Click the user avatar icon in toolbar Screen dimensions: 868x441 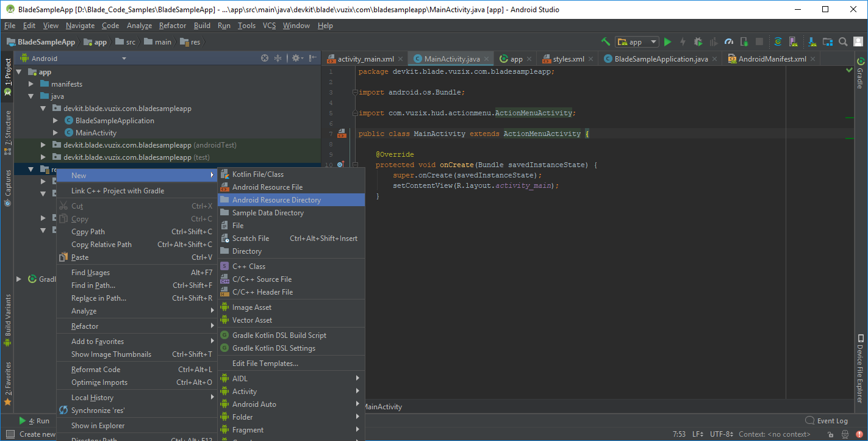click(858, 42)
